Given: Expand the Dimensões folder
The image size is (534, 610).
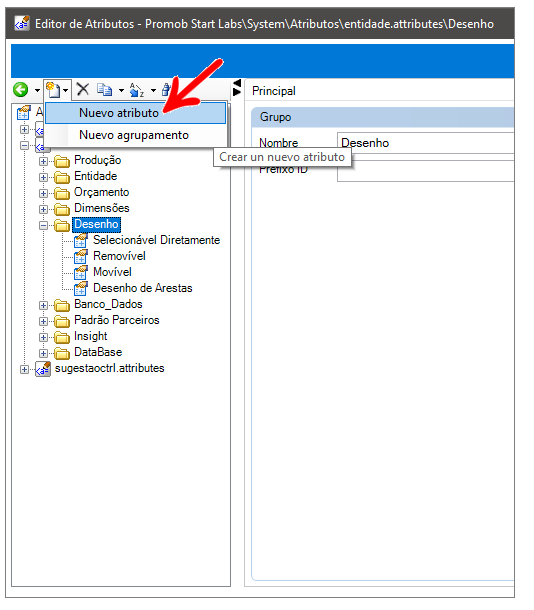Looking at the screenshot, I should (x=44, y=209).
